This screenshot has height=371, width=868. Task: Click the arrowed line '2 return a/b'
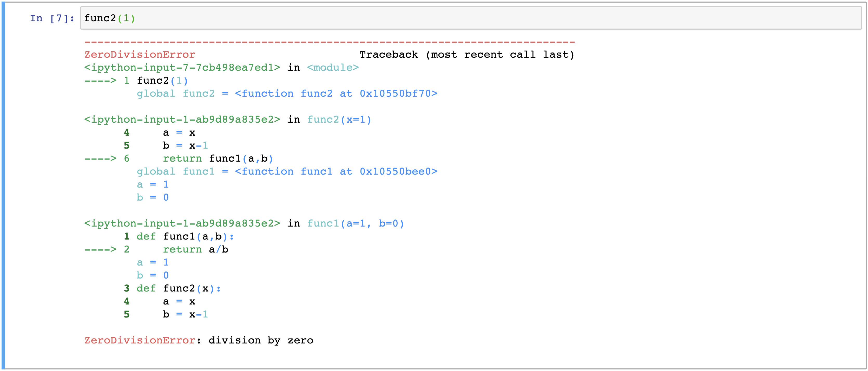click(x=156, y=249)
